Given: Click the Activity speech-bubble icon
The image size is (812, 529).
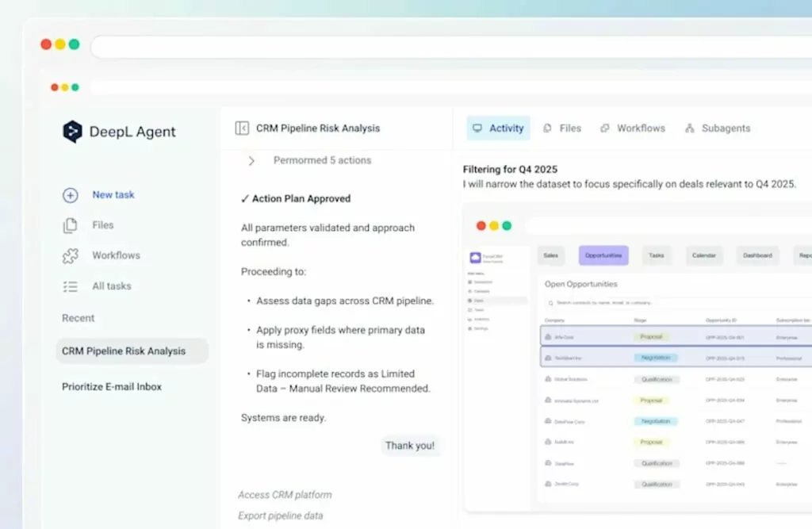Looking at the screenshot, I should pos(477,128).
